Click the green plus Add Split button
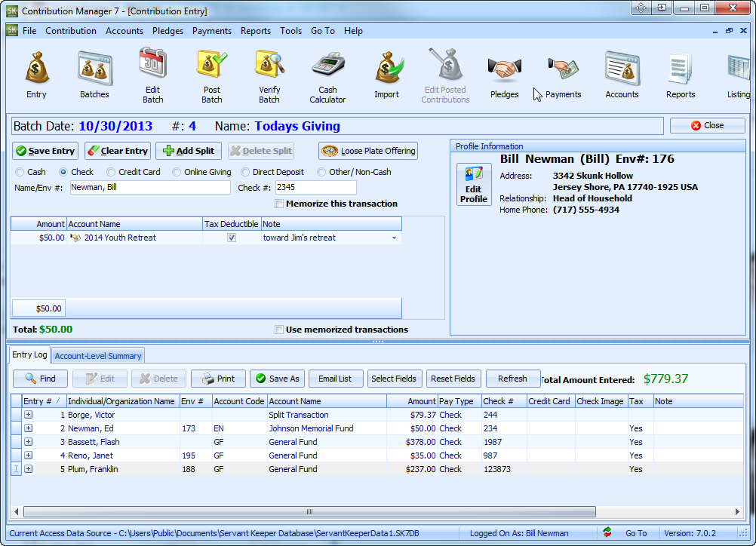This screenshot has height=546, width=756. tap(189, 151)
